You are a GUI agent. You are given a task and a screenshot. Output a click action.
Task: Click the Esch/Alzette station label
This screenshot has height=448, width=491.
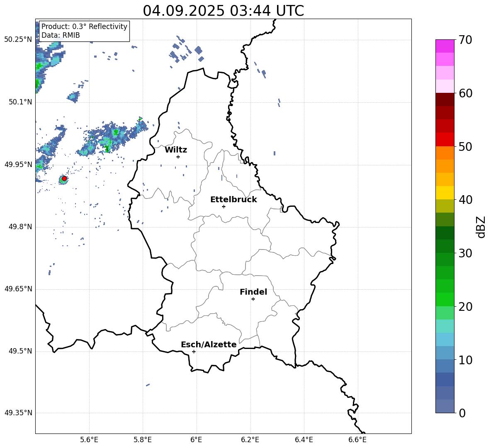pos(209,344)
